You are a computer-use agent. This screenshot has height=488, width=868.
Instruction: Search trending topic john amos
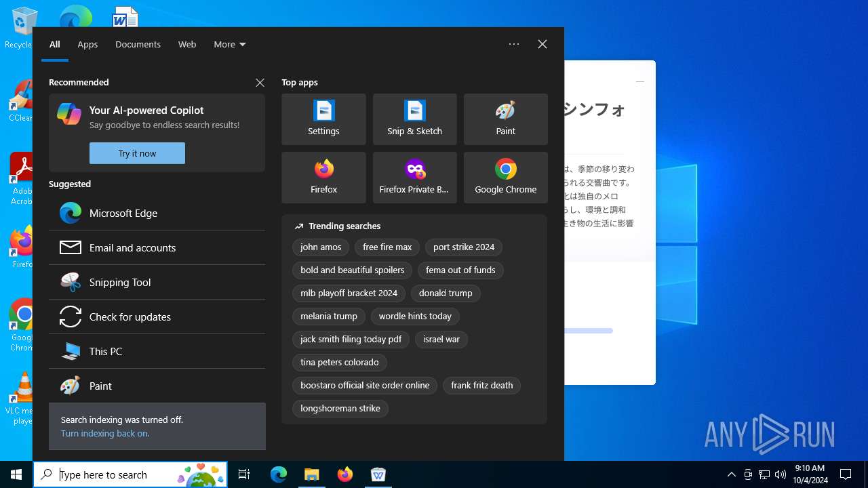tap(321, 247)
